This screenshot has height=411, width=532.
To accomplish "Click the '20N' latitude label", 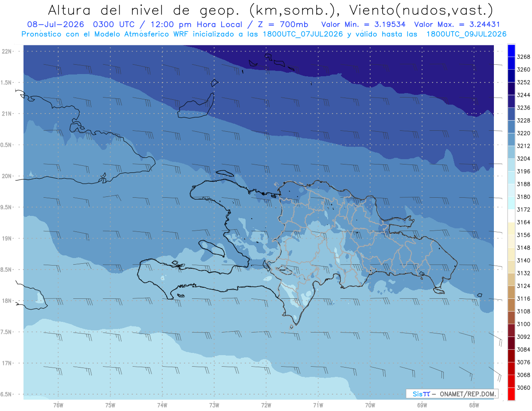I will coord(7,176).
